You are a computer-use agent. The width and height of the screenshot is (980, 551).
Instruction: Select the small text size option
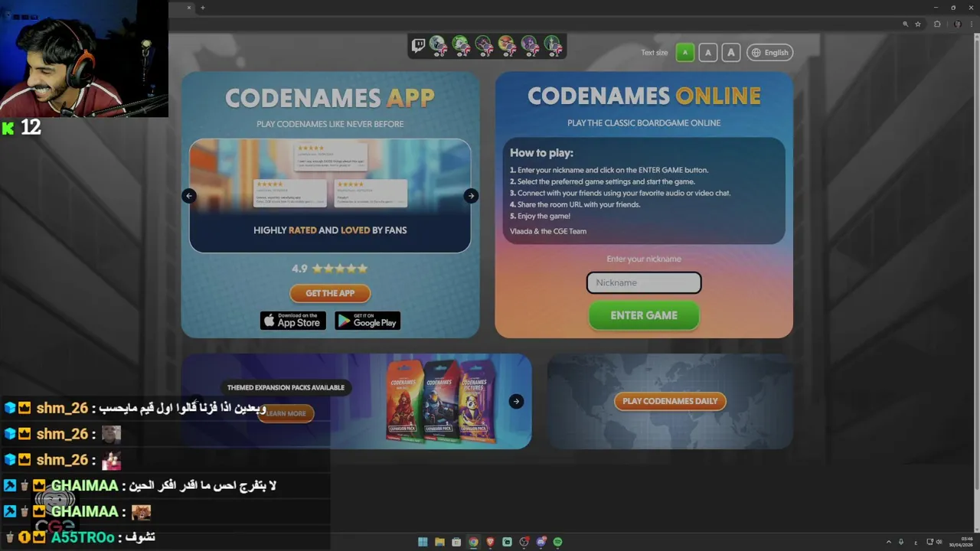pyautogui.click(x=685, y=53)
